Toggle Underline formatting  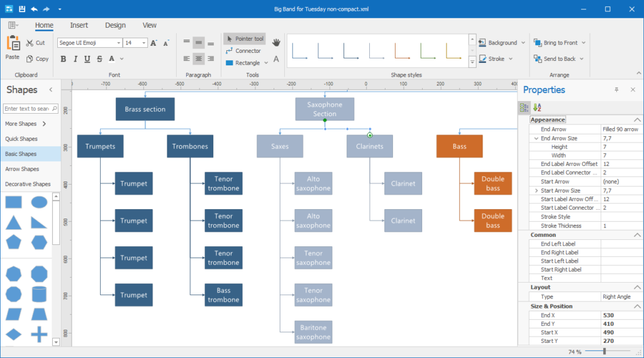[87, 59]
